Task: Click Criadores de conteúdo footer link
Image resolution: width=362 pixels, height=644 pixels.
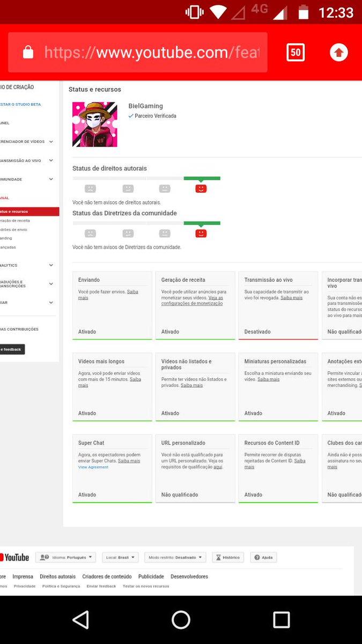Action: pos(107,576)
